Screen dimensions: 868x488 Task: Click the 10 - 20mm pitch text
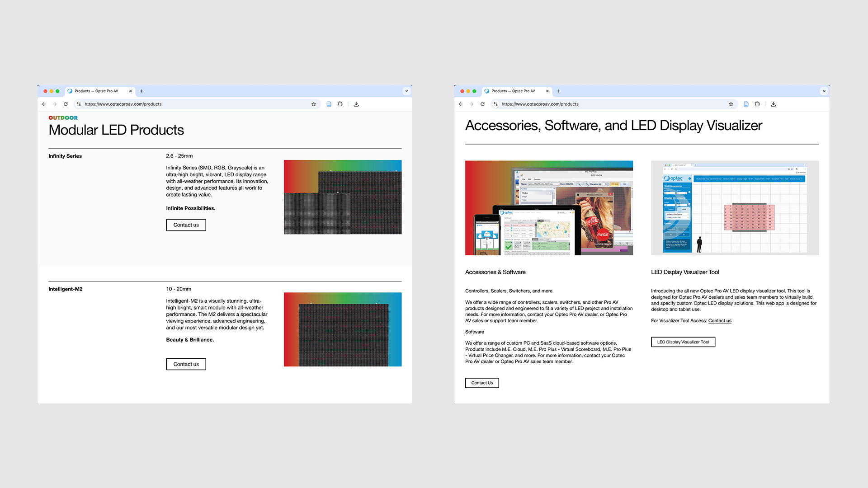tap(179, 289)
